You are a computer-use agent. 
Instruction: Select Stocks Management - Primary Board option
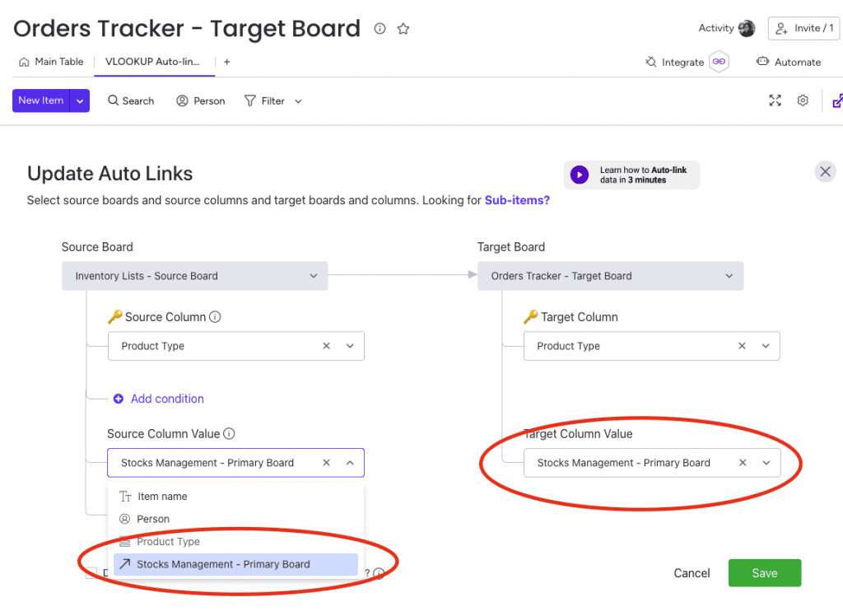click(235, 564)
